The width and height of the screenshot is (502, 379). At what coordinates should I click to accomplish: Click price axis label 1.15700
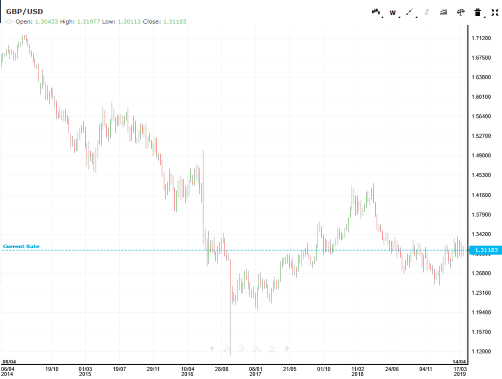(x=481, y=332)
